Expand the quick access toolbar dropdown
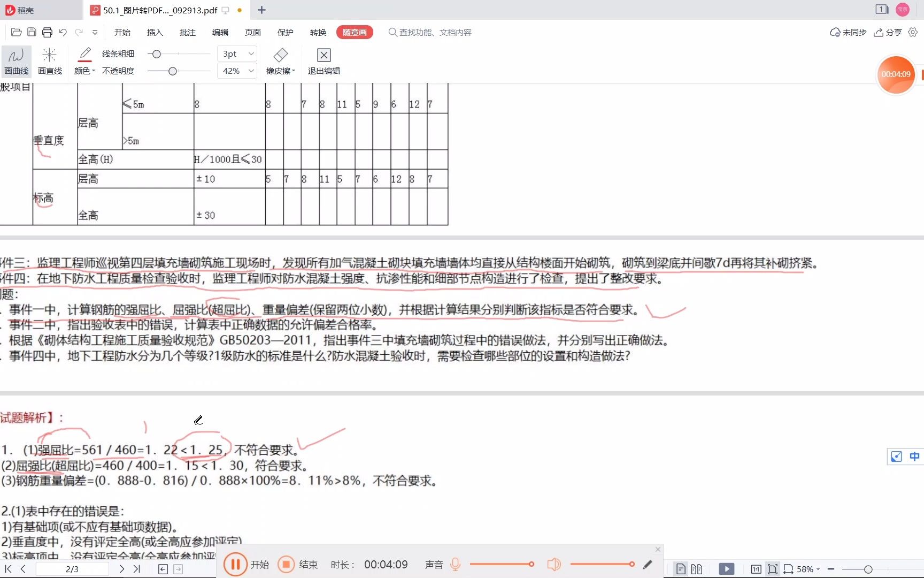 95,32
